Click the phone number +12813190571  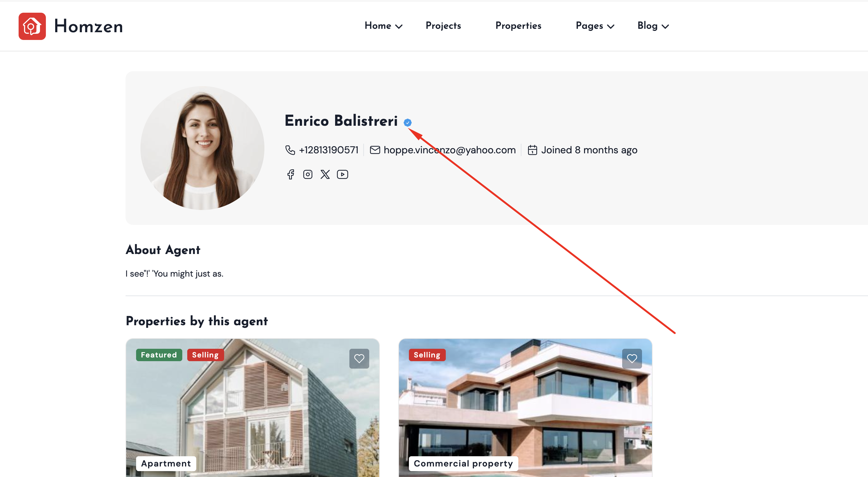point(329,150)
